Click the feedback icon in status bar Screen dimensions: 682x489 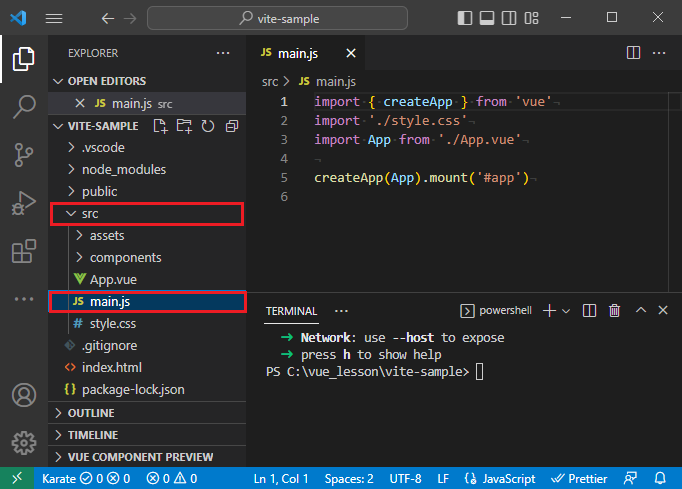pos(630,479)
